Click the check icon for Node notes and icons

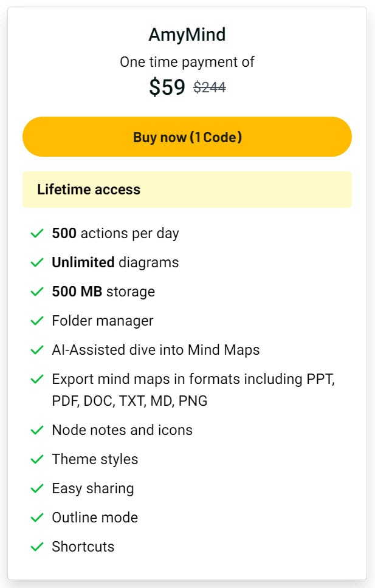coord(37,430)
